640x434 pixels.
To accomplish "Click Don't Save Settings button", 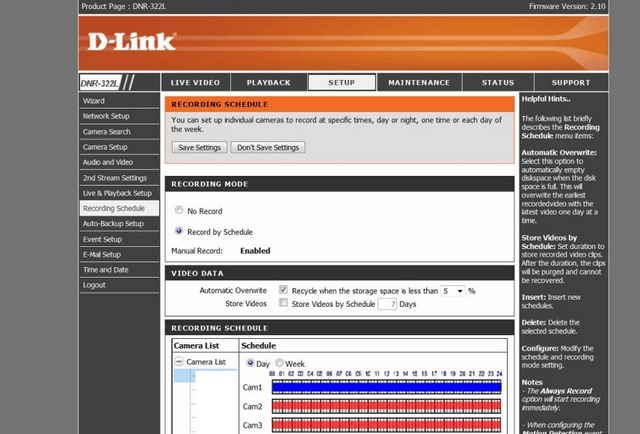I will click(268, 147).
